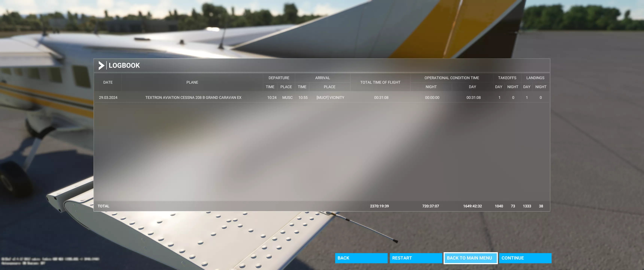644x270 pixels.
Task: Click the [MUCF] VICINITY arrival place
Action: 330,98
